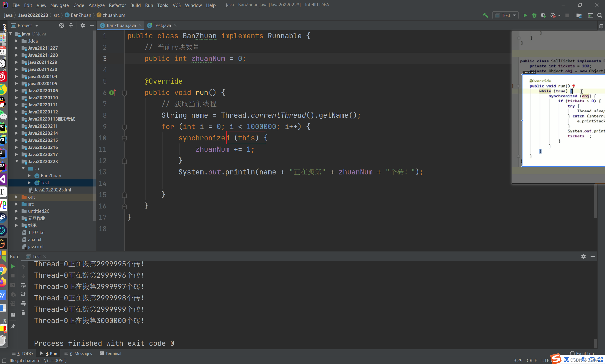Open the 0: Messages tool window
This screenshot has width=605, height=364.
click(x=78, y=353)
